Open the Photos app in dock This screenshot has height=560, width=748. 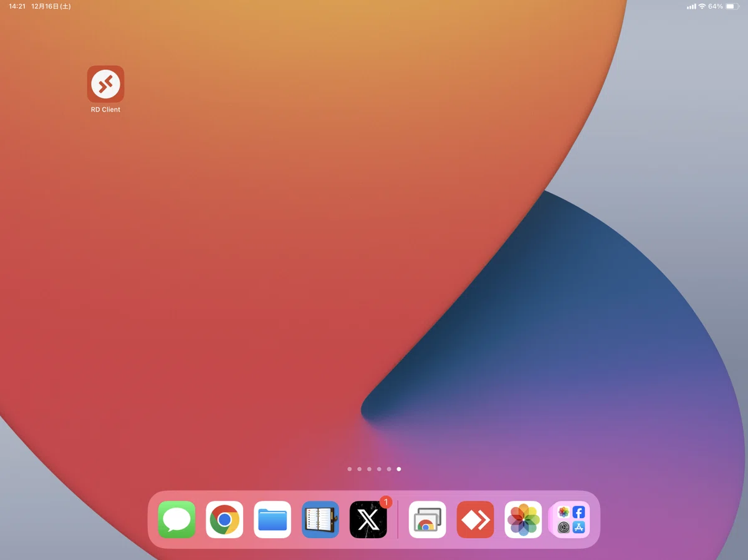coord(524,520)
